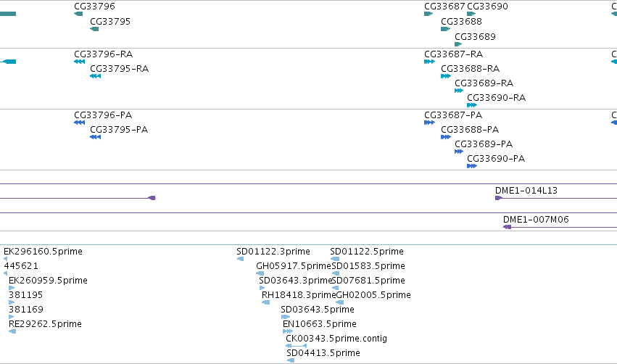
Task: Click the CG33690-PA label text
Action: click(496, 159)
